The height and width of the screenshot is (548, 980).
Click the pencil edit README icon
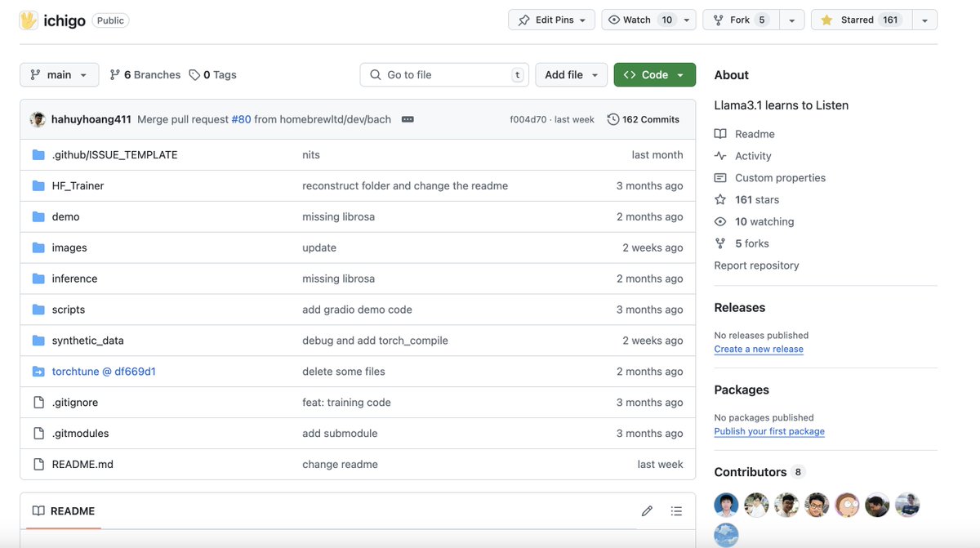point(647,511)
